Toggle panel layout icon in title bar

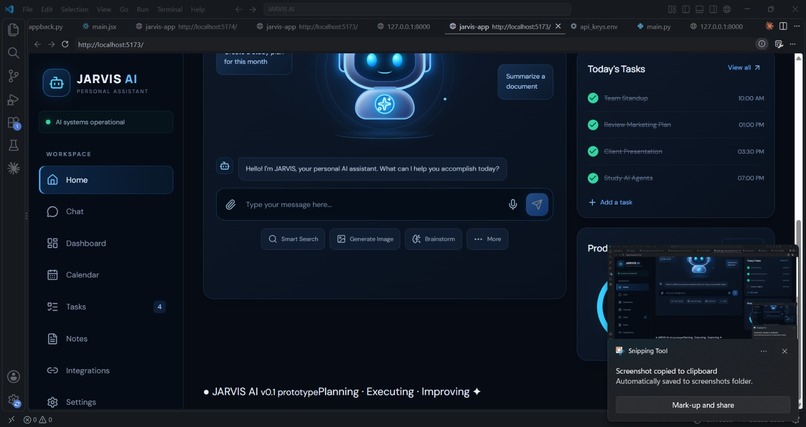tap(699, 9)
